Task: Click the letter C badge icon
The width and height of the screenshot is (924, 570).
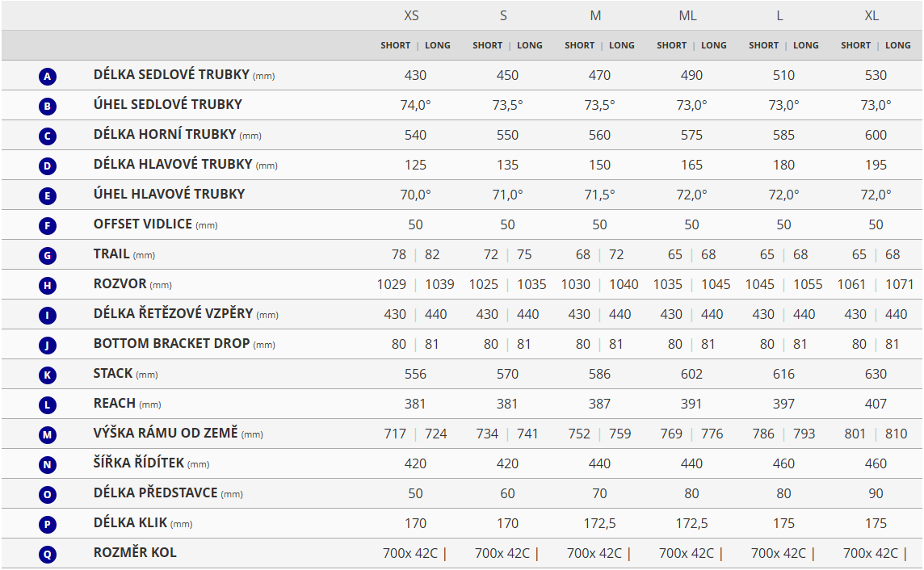Action: tap(48, 136)
